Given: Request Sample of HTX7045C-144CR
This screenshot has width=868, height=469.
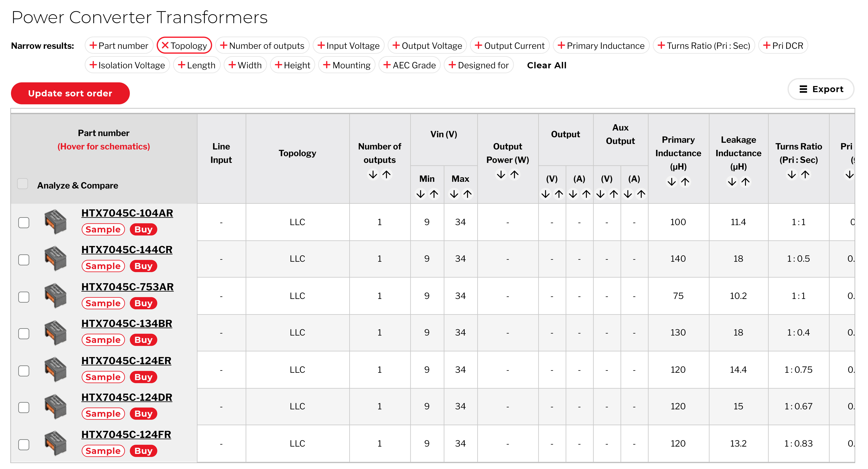Looking at the screenshot, I should tap(103, 266).
